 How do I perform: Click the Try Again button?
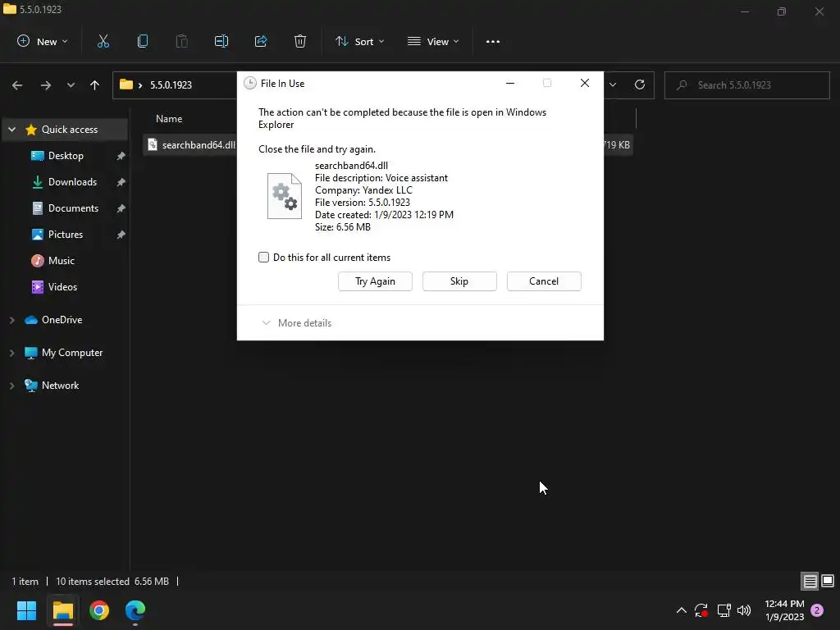[375, 281]
